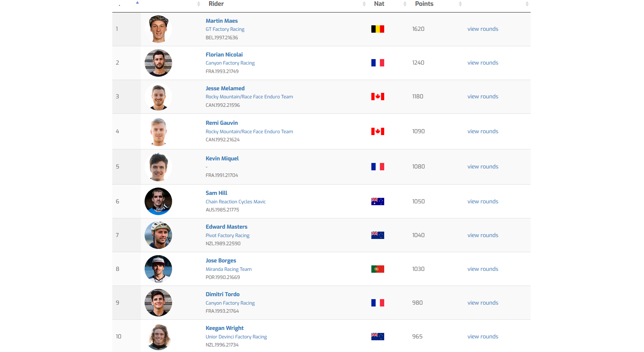Open the Canyon Factory Racing team under Dimitri Tordo
Viewport: 644px width, 352px height.
click(230, 303)
